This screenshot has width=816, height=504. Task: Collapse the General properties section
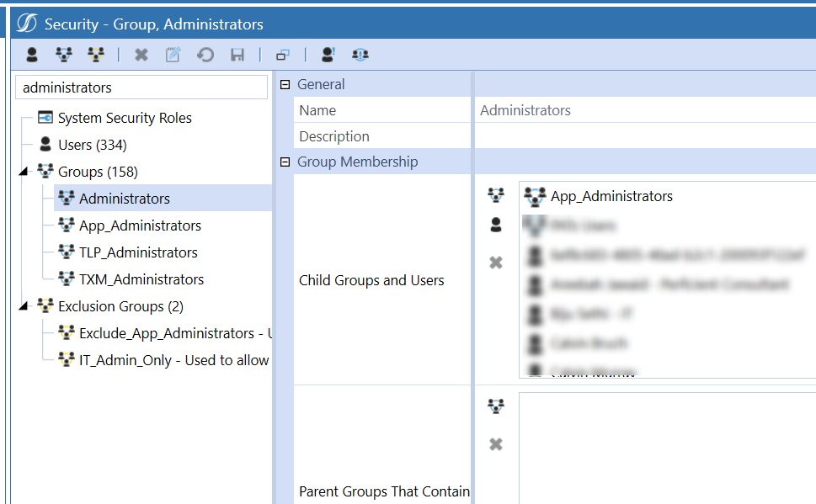tap(285, 83)
